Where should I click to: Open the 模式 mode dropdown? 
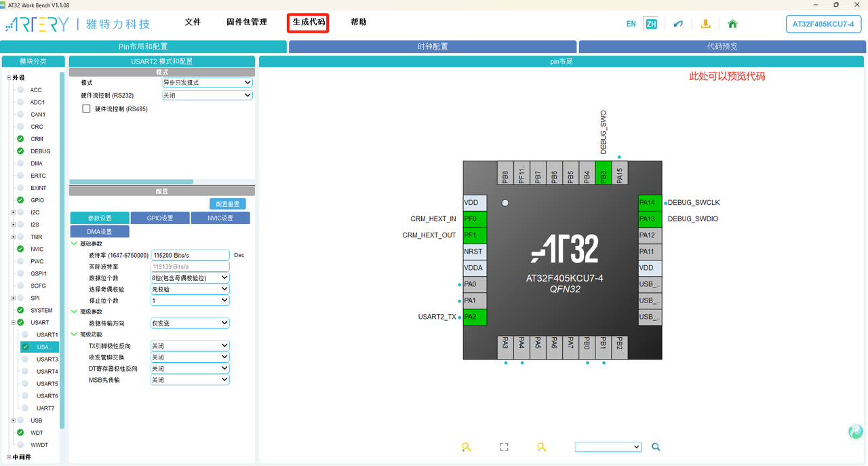(x=207, y=82)
